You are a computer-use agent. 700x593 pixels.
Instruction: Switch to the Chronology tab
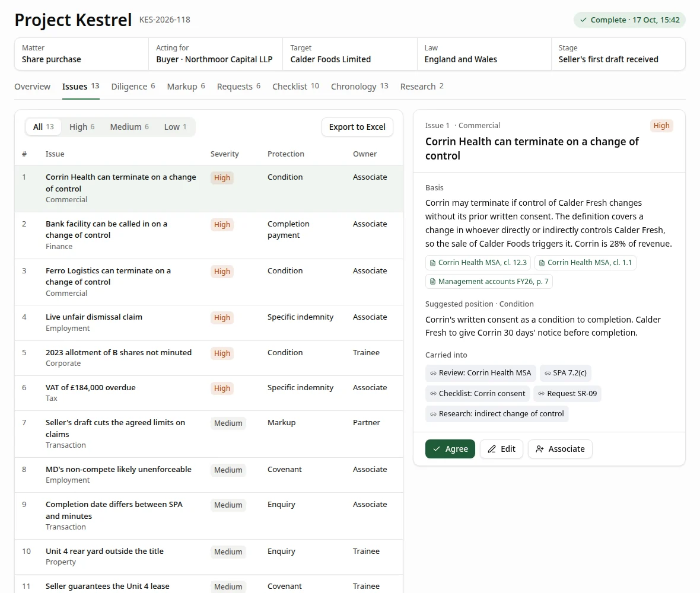point(359,87)
